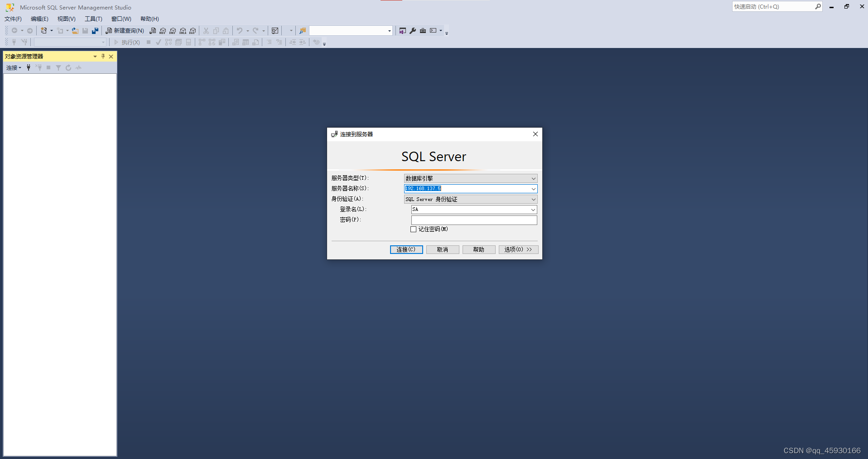This screenshot has width=868, height=459.
Task: Expand the Login name (登录名) dropdown arrow
Action: (533, 210)
